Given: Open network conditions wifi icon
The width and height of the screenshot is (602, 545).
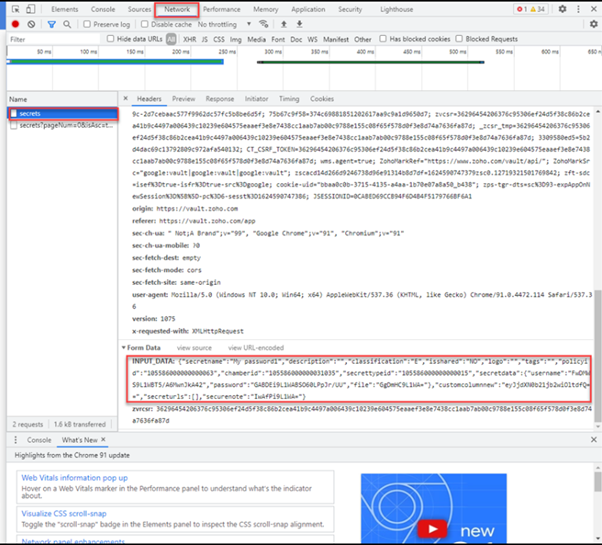Looking at the screenshot, I should tap(263, 24).
